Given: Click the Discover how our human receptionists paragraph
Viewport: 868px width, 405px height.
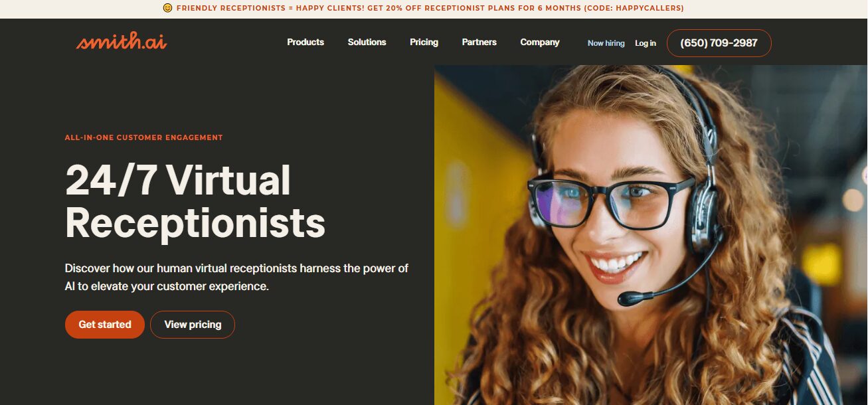Looking at the screenshot, I should point(236,278).
